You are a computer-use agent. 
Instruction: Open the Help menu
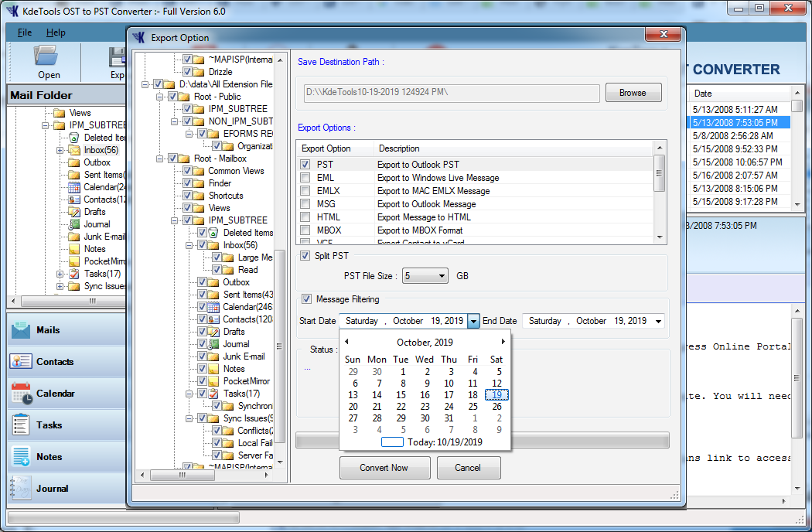pyautogui.click(x=54, y=33)
